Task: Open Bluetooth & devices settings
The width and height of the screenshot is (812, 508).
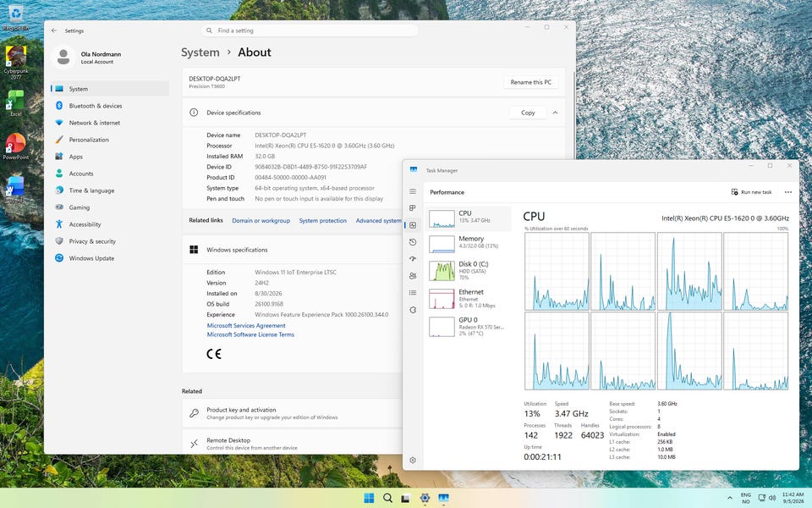Action: click(110, 106)
